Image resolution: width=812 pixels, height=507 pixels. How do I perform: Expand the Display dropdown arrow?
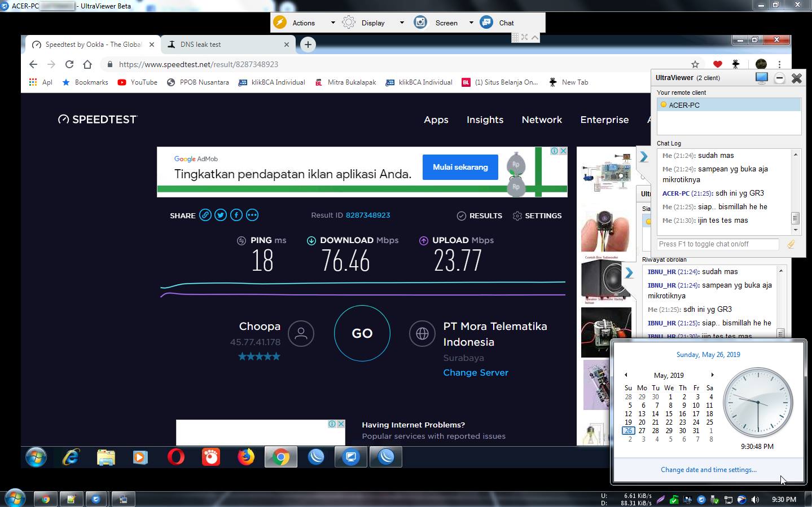click(x=402, y=23)
